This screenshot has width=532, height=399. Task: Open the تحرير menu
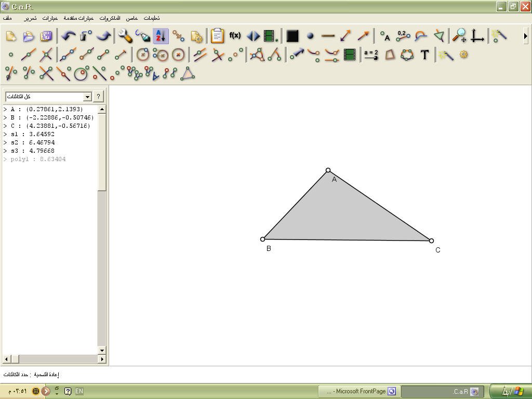click(30, 18)
